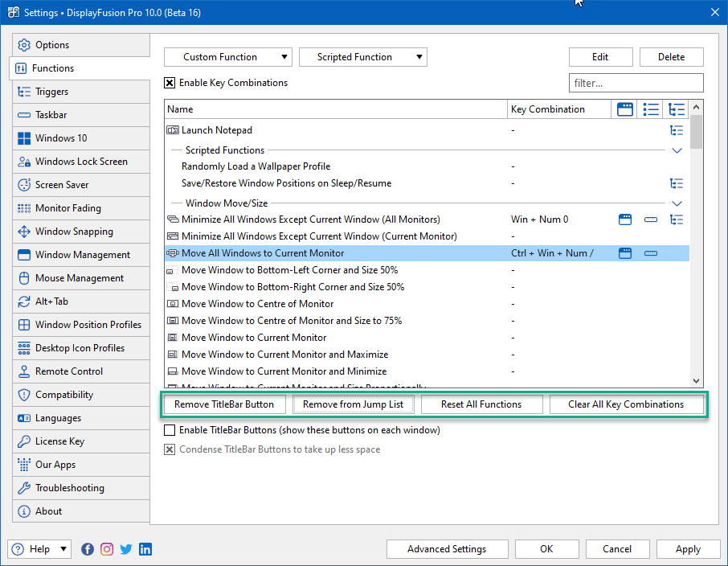Go to Windows 10 settings
This screenshot has width=728, height=566.
pyautogui.click(x=81, y=138)
